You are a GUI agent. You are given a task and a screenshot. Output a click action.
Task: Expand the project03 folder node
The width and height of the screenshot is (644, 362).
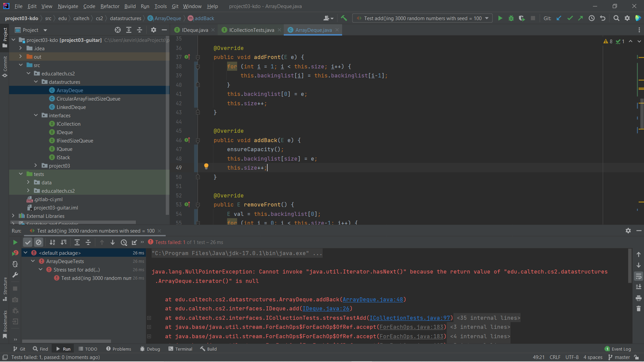36,166
